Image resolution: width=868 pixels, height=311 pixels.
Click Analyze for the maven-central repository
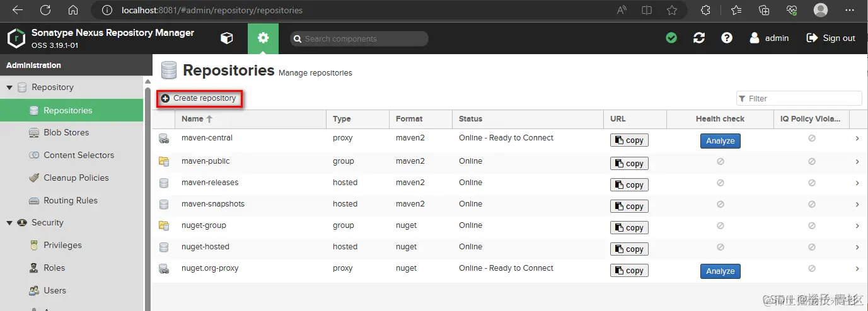pyautogui.click(x=720, y=141)
